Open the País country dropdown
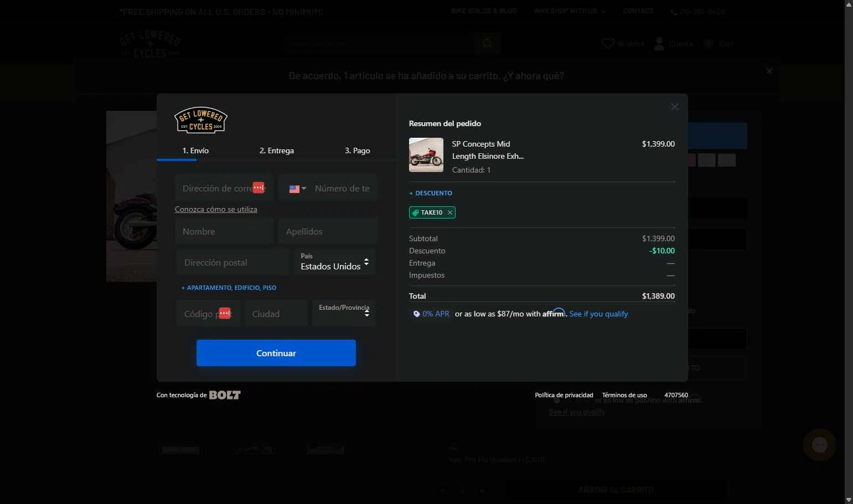Image resolution: width=853 pixels, height=504 pixels. click(x=334, y=262)
